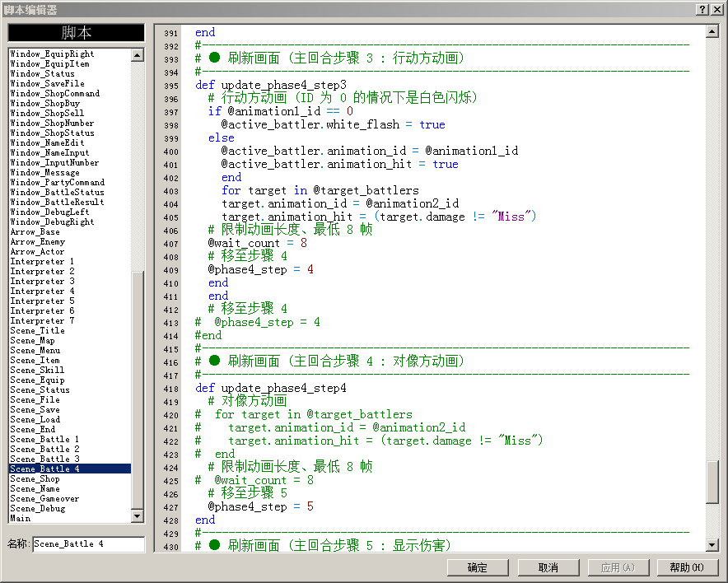728x583 pixels.
Task: Click the code editor scroll up arrow
Action: pos(712,31)
